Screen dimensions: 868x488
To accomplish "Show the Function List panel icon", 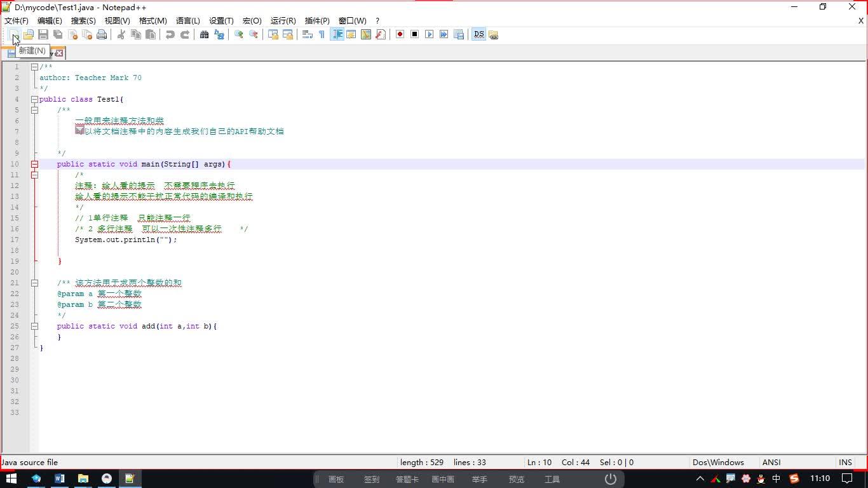I will [x=381, y=34].
